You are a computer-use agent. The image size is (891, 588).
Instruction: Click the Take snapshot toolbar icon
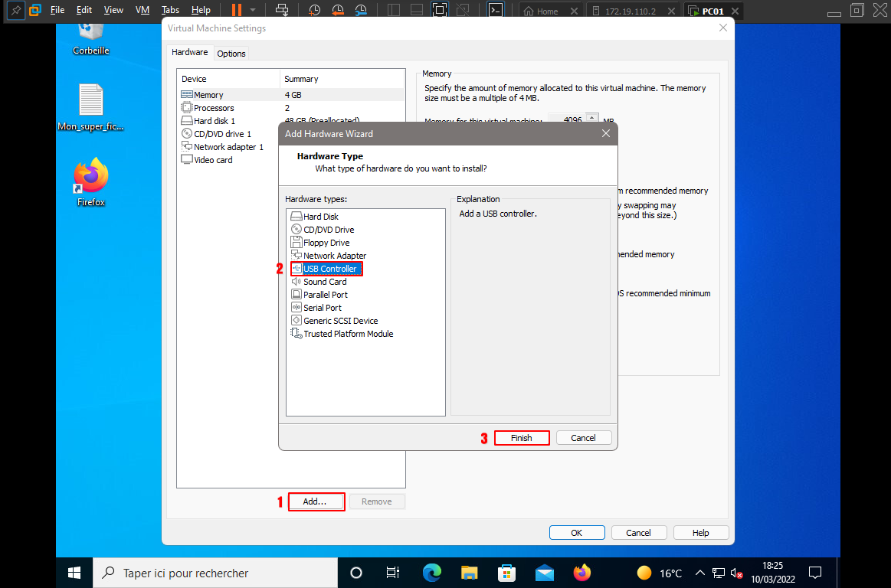(x=315, y=11)
